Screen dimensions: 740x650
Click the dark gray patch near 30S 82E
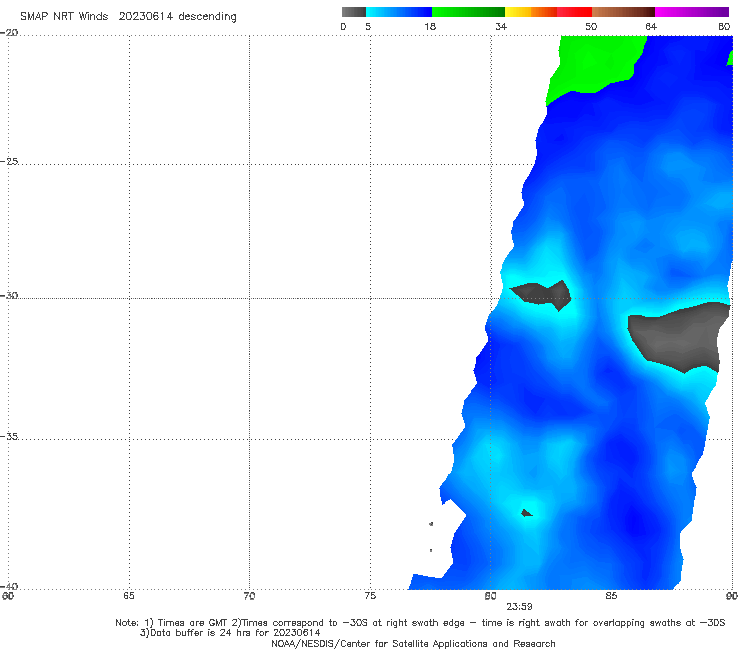pos(543,294)
